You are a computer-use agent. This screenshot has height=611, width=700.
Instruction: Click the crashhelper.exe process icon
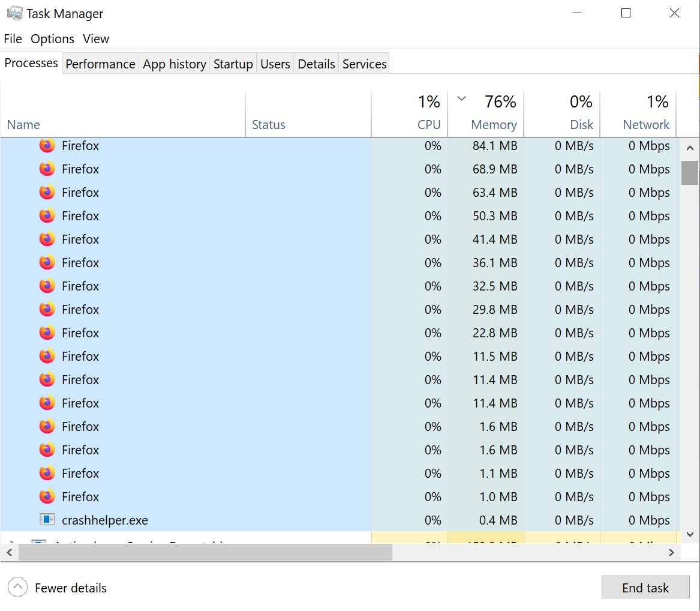tap(47, 520)
